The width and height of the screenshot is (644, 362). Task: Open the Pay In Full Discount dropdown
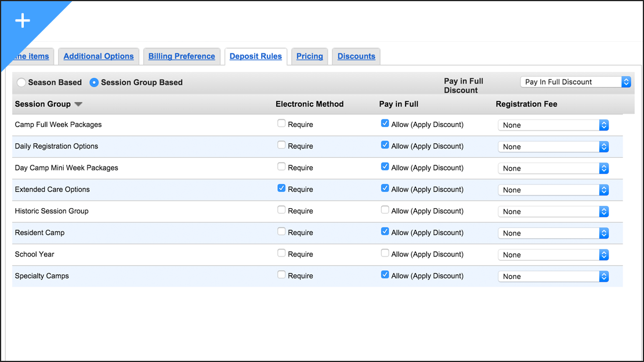[x=576, y=82]
